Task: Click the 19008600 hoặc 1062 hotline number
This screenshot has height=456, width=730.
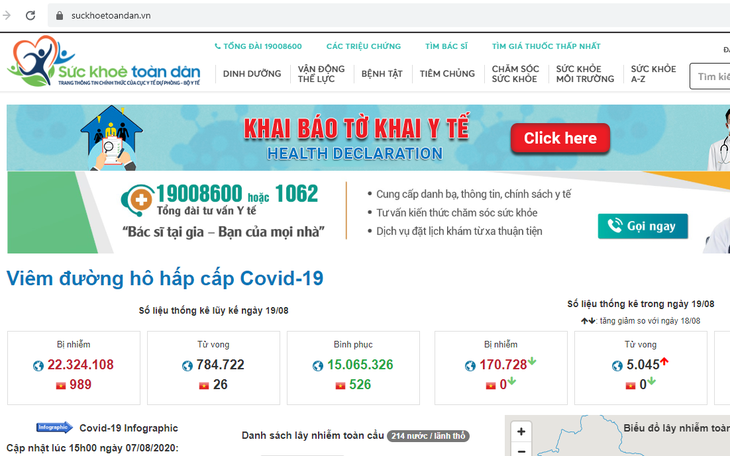Action: [237, 194]
